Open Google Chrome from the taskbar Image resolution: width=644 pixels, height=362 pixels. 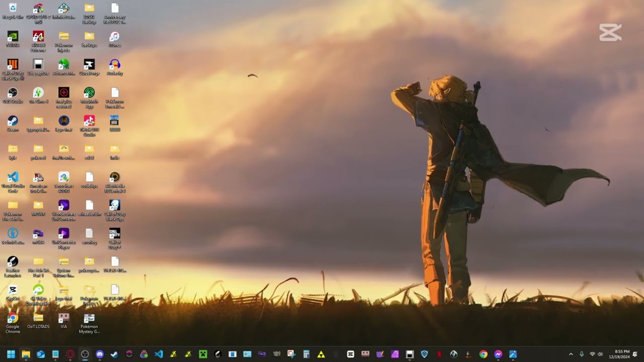click(484, 354)
